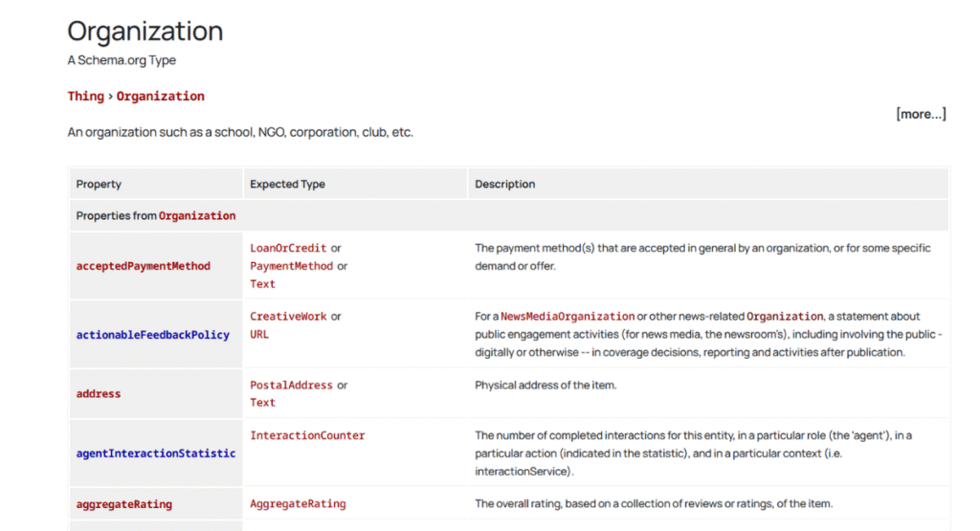The height and width of the screenshot is (531, 980).
Task: Open the actionableFeedbackPolicy property
Action: point(152,335)
